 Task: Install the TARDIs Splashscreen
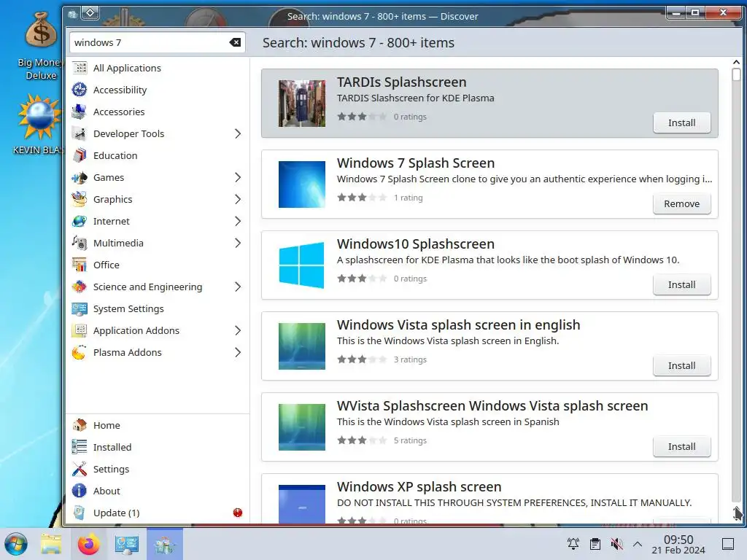coord(682,122)
